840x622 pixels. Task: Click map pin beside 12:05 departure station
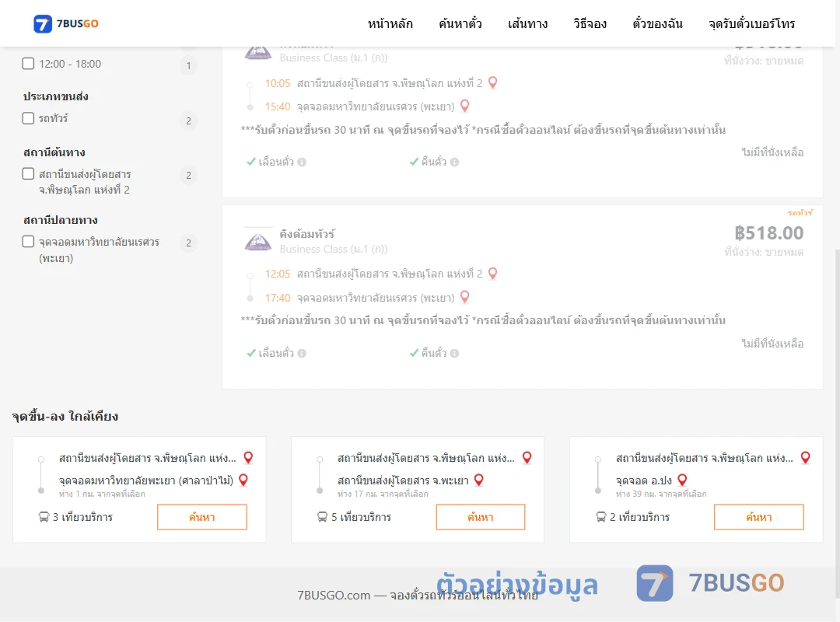pyautogui.click(x=493, y=273)
